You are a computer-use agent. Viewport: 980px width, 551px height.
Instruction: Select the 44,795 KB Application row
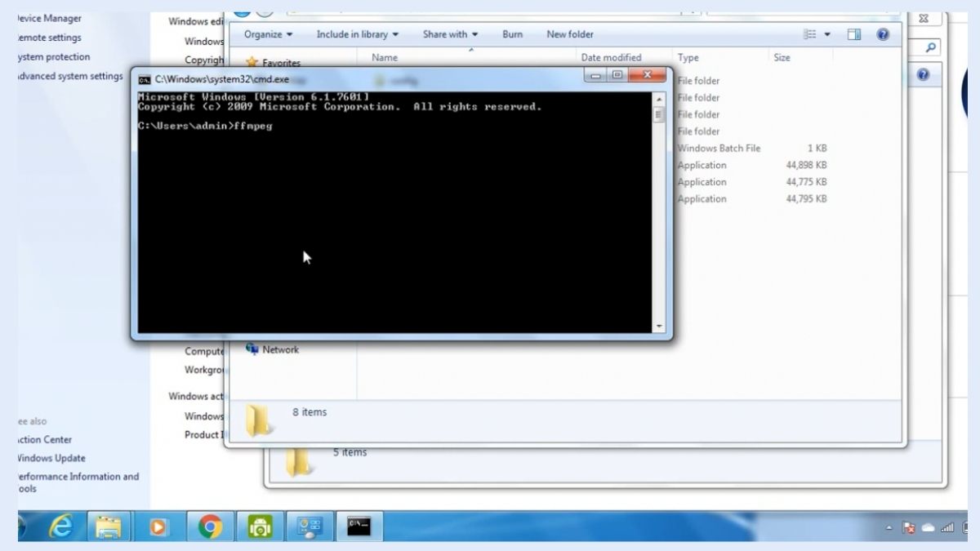coord(751,198)
